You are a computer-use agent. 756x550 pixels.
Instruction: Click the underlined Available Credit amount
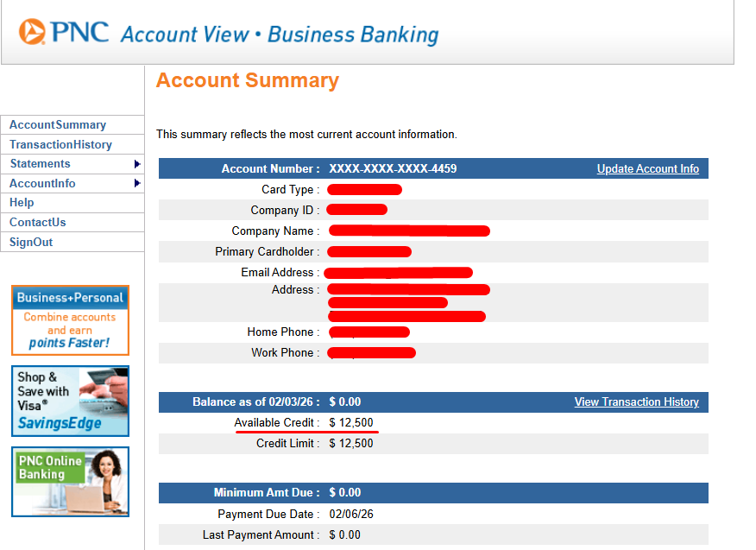(x=351, y=423)
